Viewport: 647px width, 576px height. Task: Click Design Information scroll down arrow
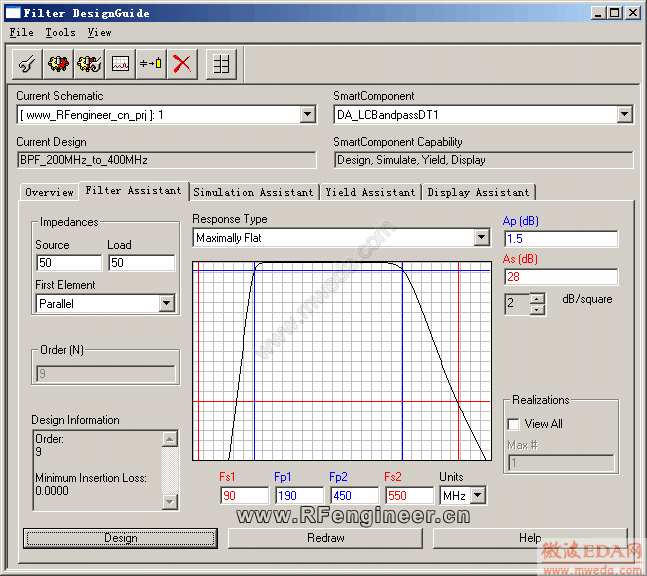170,502
